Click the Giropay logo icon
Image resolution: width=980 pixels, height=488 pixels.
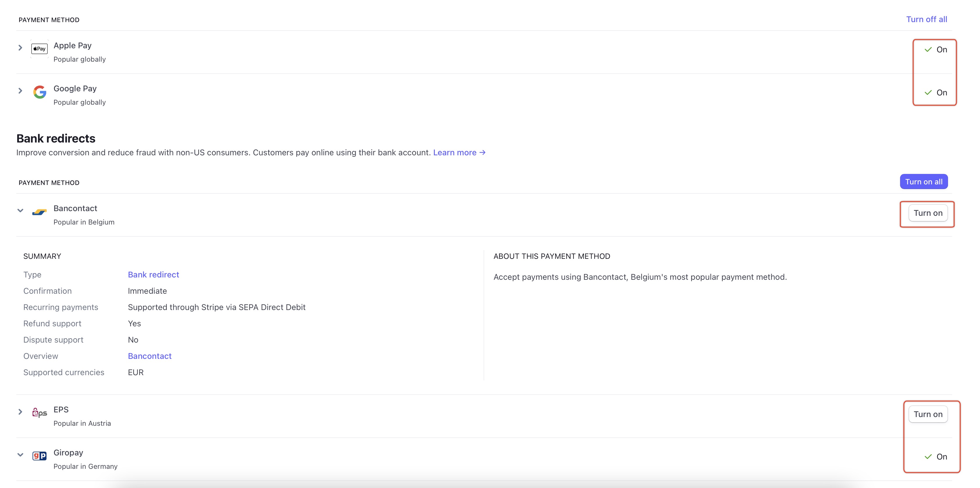(40, 456)
